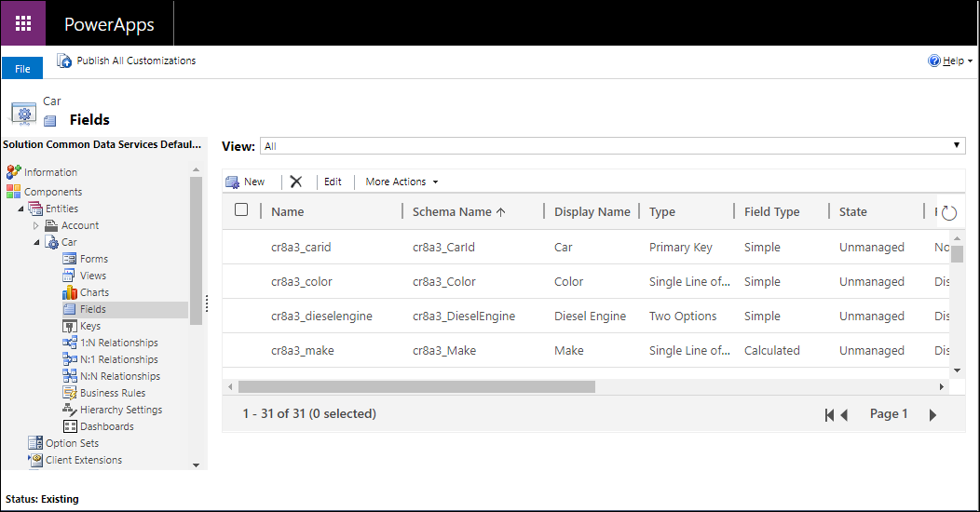Open the More Actions dropdown
The image size is (980, 512).
(x=402, y=182)
